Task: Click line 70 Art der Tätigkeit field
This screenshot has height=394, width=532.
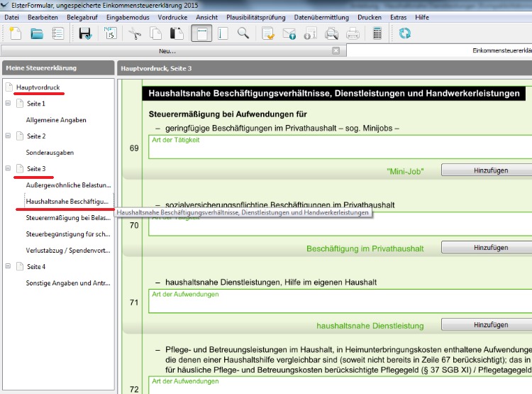Action: click(340, 224)
